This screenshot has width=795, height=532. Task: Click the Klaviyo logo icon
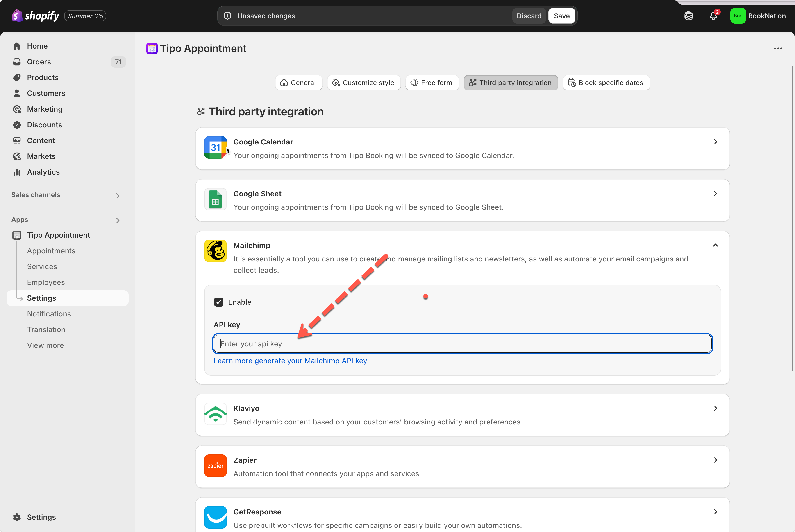click(215, 414)
